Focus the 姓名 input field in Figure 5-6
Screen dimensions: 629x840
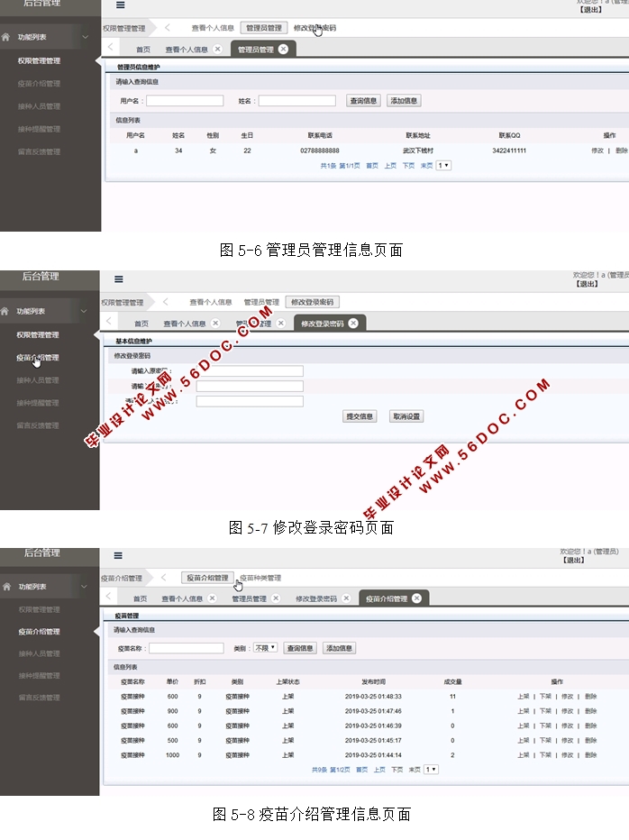coord(297,101)
